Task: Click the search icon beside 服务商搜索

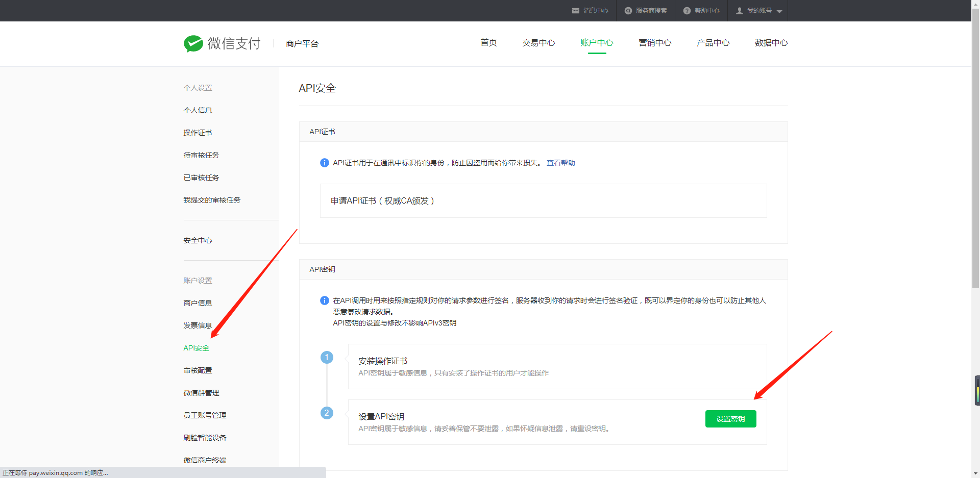Action: [x=628, y=11]
